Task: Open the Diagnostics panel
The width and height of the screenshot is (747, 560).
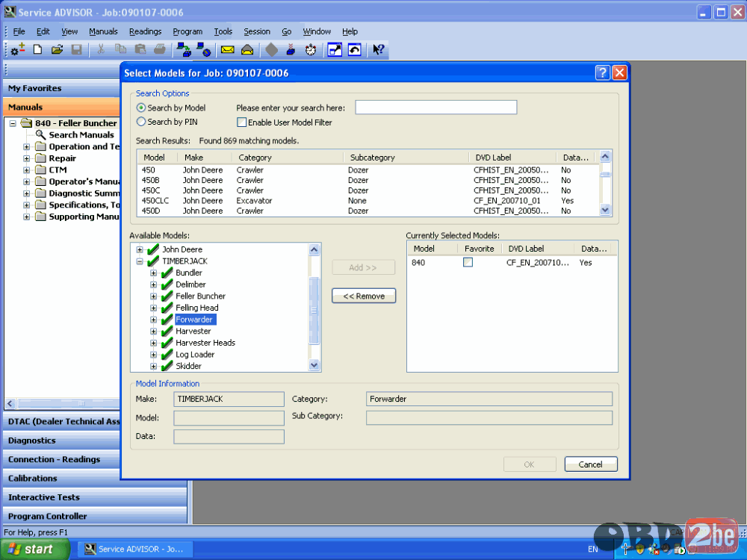Action: (62, 441)
